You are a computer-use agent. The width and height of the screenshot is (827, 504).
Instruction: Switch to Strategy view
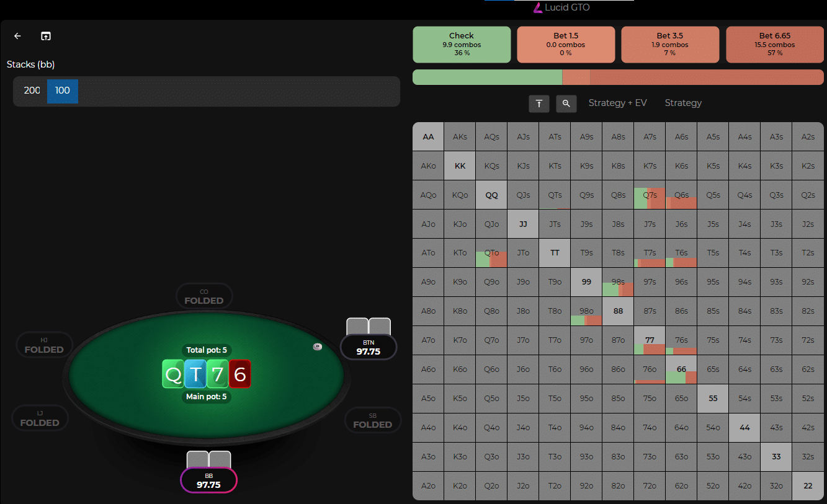[x=683, y=103]
